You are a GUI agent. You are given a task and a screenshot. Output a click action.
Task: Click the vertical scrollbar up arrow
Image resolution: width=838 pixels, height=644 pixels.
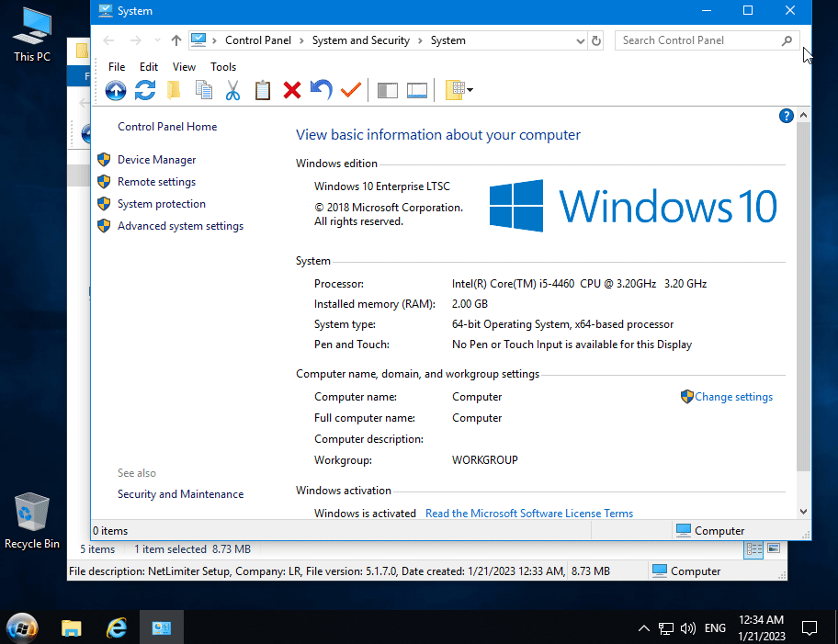point(803,115)
